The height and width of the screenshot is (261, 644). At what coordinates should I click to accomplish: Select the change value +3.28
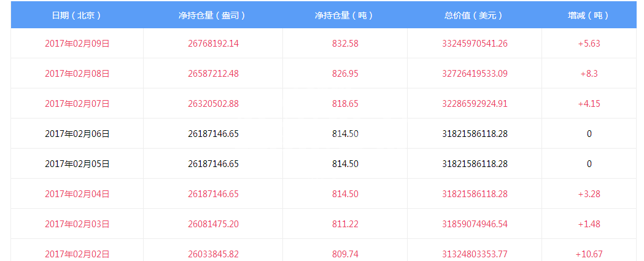point(589,193)
